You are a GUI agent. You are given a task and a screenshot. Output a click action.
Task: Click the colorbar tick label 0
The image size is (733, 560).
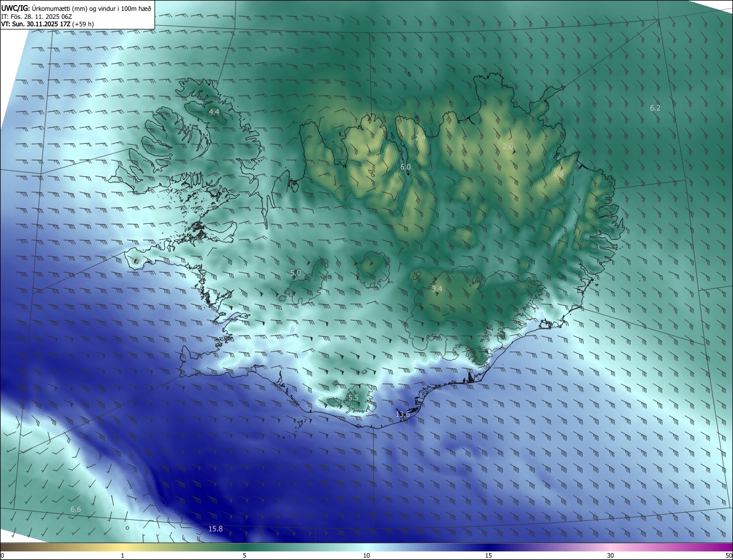2,555
